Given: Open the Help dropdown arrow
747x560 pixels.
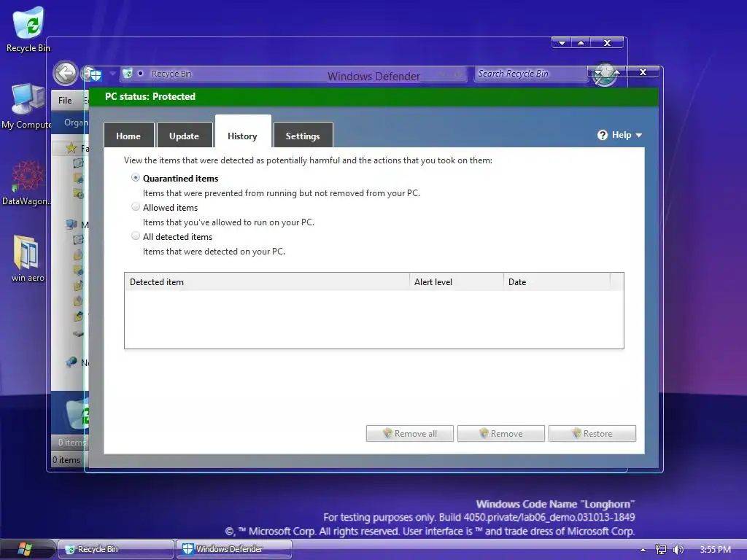Looking at the screenshot, I should coord(639,135).
